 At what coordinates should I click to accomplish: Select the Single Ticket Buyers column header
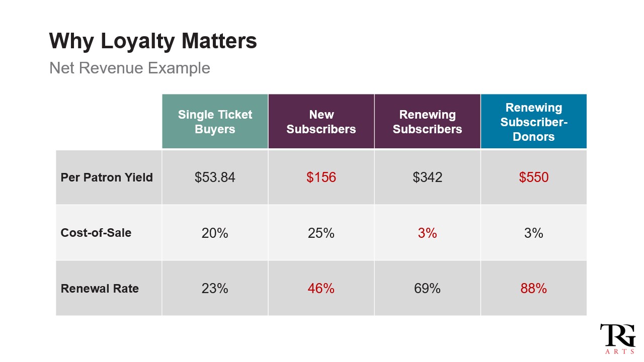(x=215, y=122)
